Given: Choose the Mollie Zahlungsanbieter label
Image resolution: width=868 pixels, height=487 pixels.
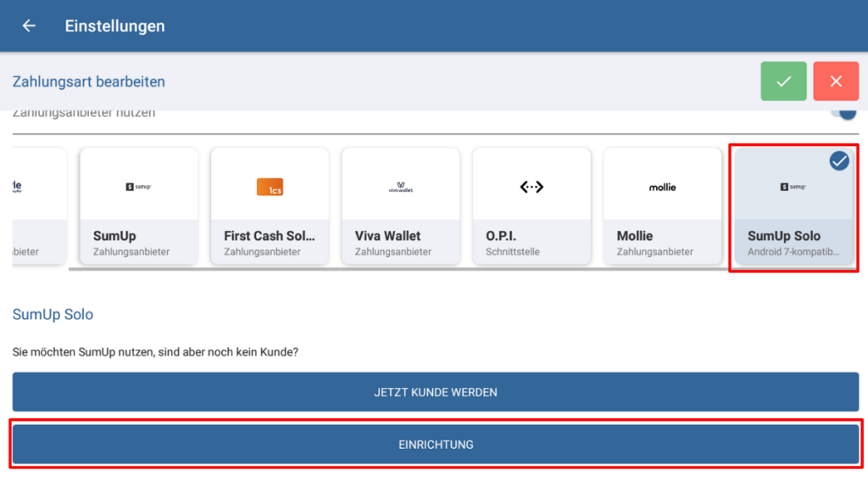Looking at the screenshot, I should (x=655, y=252).
